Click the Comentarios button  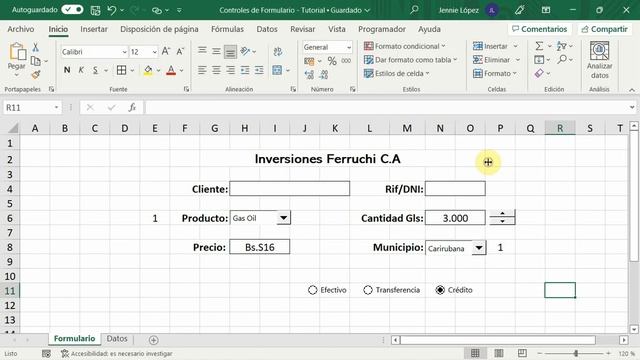(540, 29)
